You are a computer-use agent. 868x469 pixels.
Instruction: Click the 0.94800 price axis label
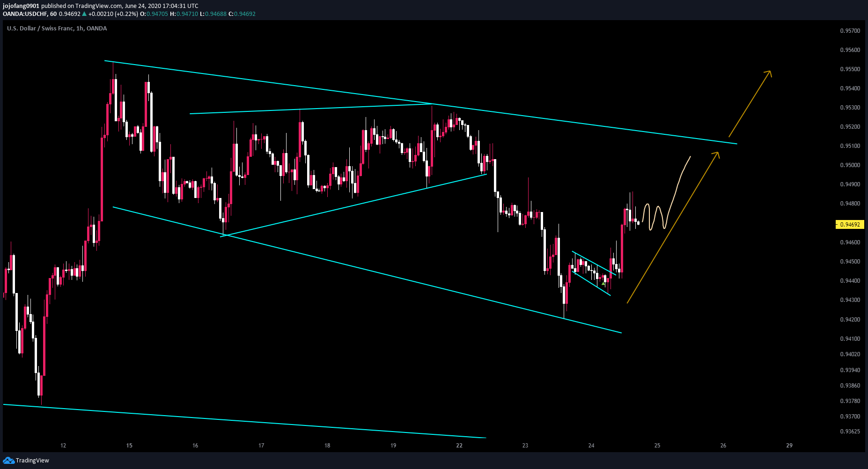(850, 204)
